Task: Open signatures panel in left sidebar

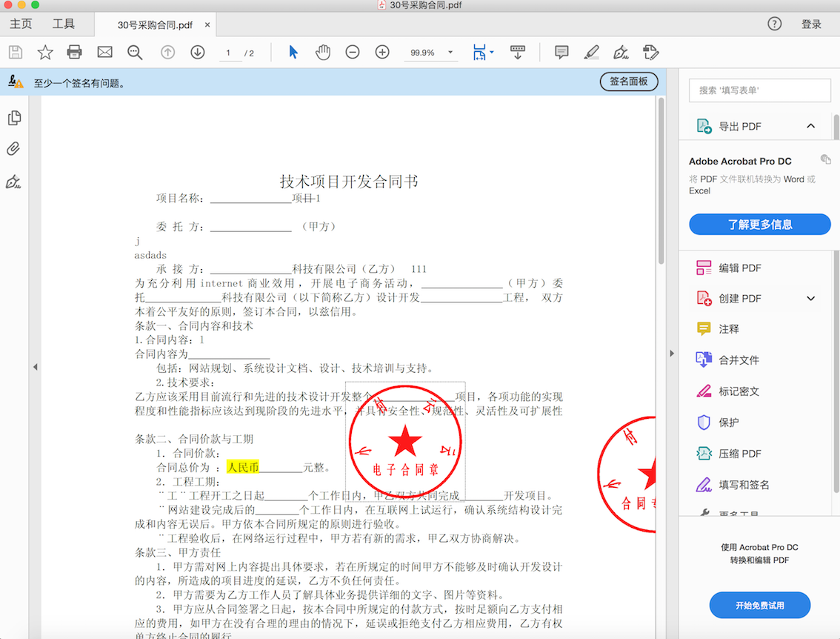Action: [13, 182]
